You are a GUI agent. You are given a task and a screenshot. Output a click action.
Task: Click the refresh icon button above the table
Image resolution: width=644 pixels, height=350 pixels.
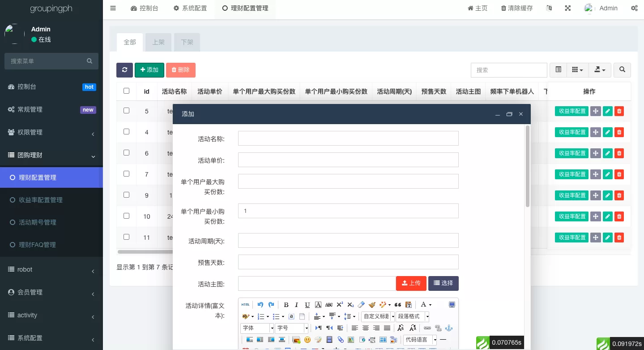click(x=124, y=70)
